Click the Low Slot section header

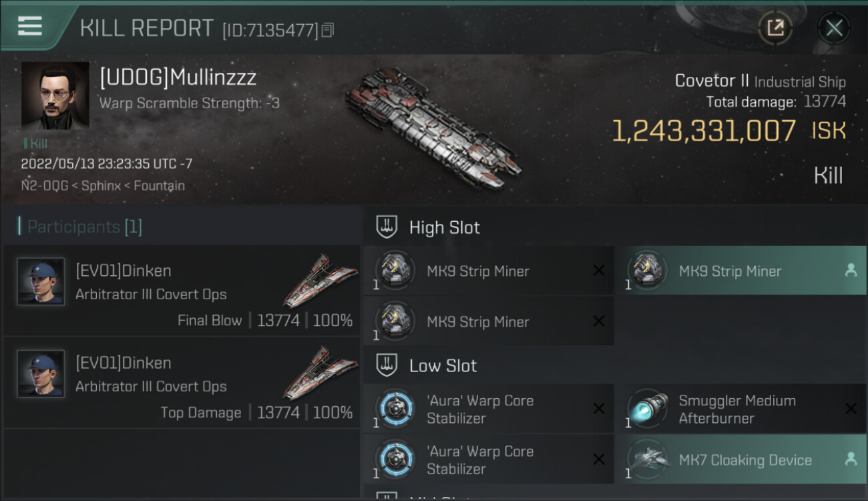click(443, 366)
